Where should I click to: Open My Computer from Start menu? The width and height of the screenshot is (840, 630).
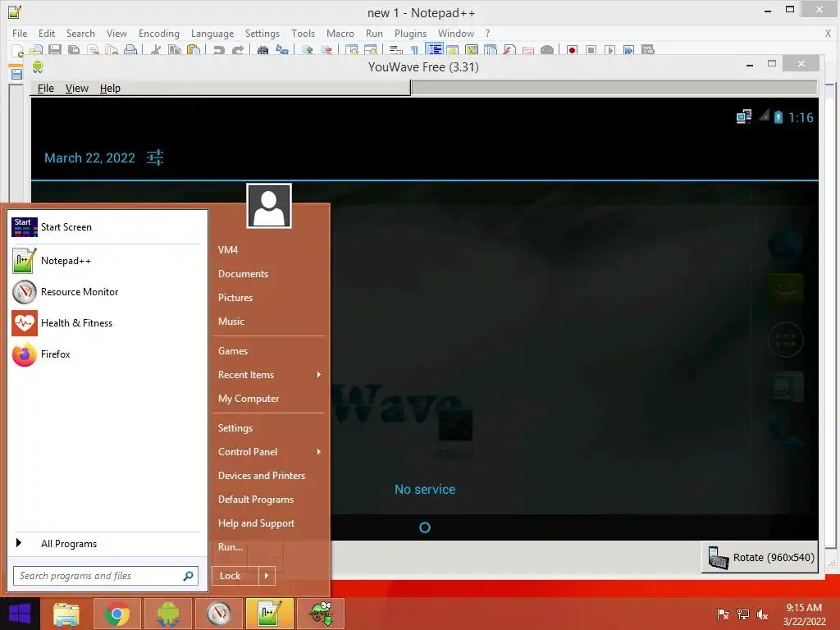[249, 399]
